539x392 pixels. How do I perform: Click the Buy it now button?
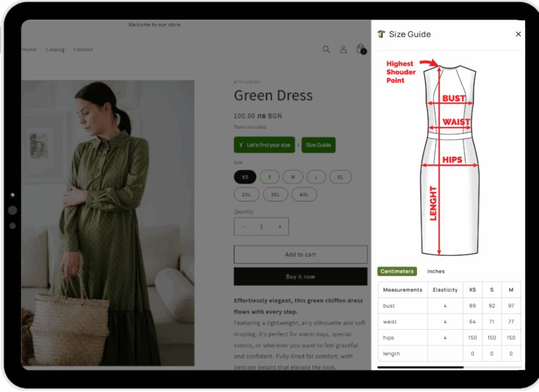coord(301,277)
